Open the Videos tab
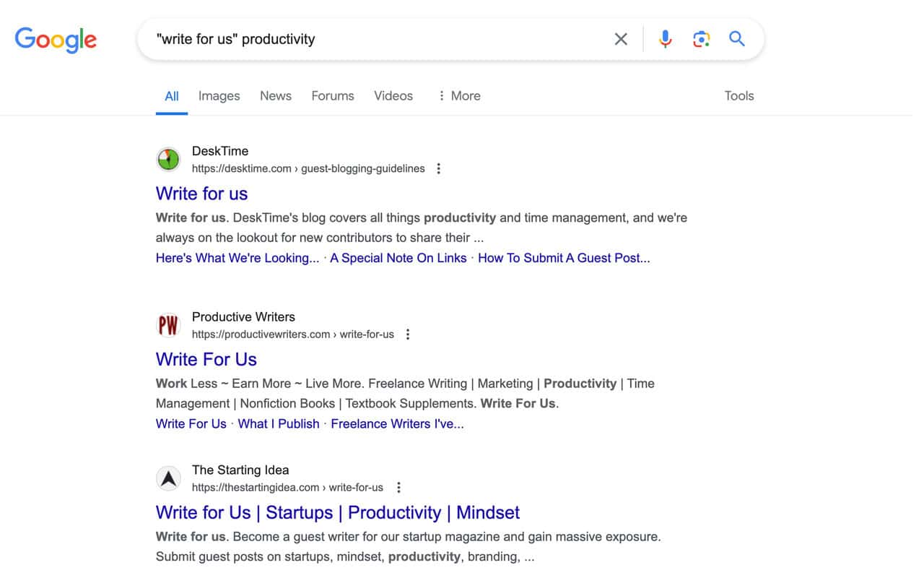 393,96
